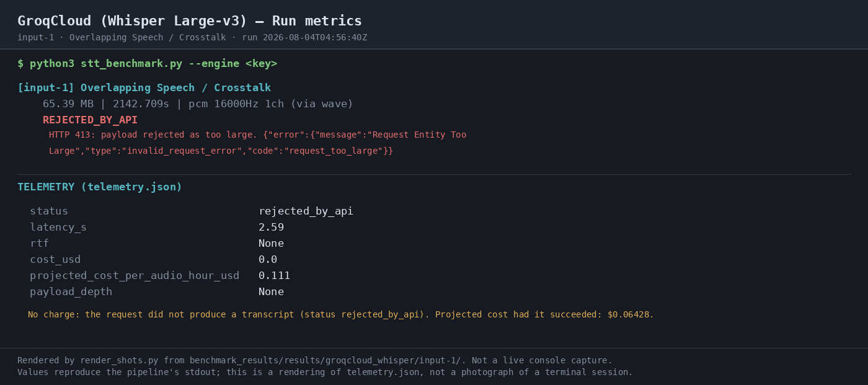Click the '[input-1] Overlapping Speech / Crosstalk' heading
Screen dimensions: 868x385
coord(144,88)
